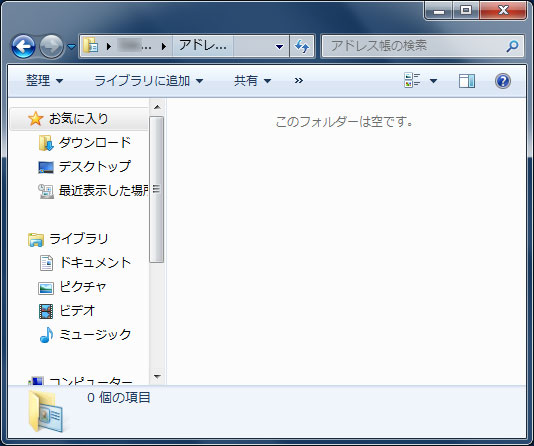Open the 整理 menu

click(44, 81)
